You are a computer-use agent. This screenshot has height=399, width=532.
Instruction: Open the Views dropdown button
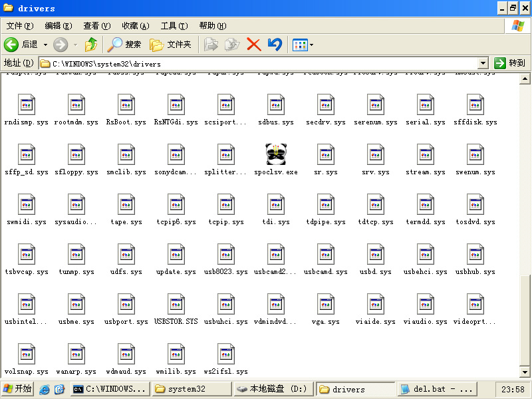303,45
